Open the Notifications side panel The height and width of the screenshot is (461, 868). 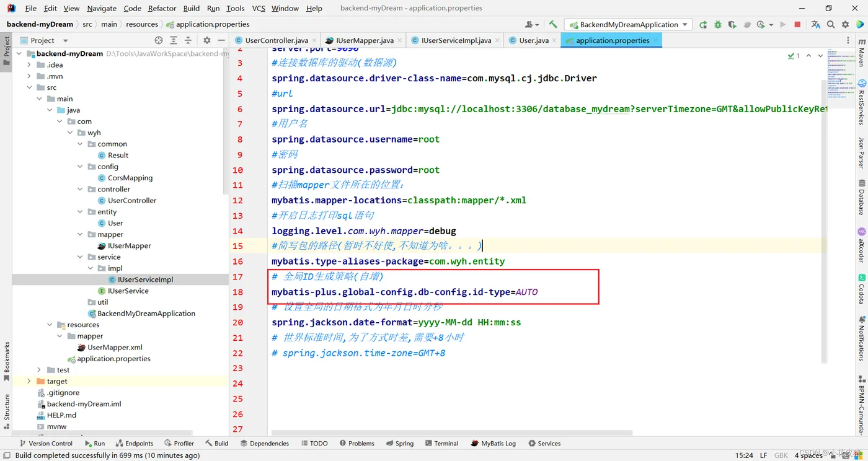862,338
